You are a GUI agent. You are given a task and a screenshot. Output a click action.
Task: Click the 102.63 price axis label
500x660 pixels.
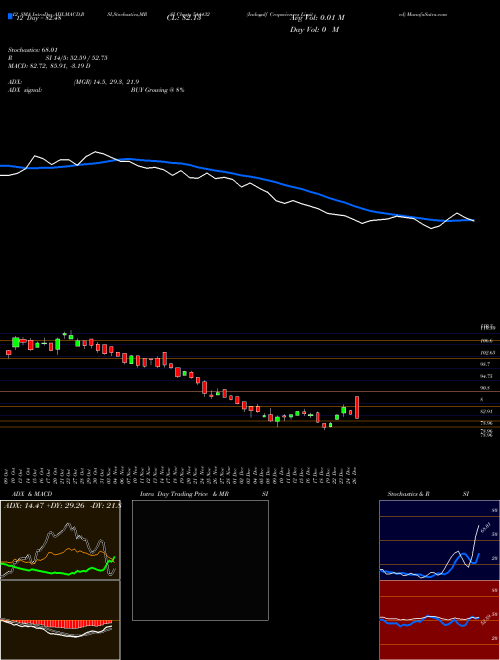point(488,353)
